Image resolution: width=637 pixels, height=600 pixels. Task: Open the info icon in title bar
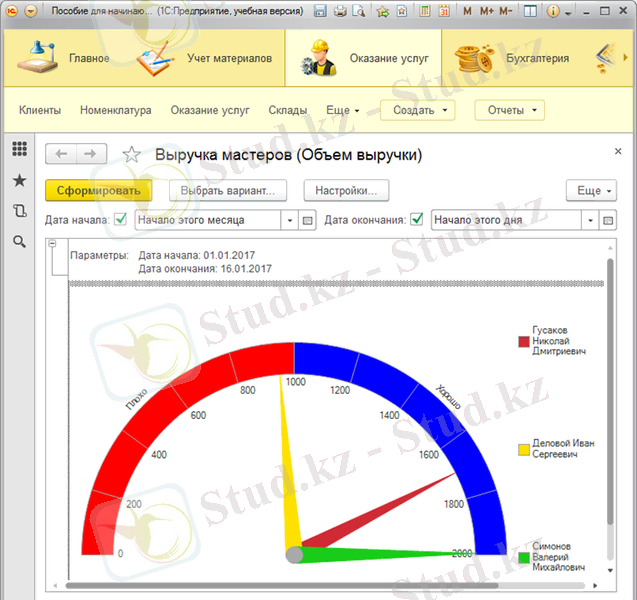(552, 11)
